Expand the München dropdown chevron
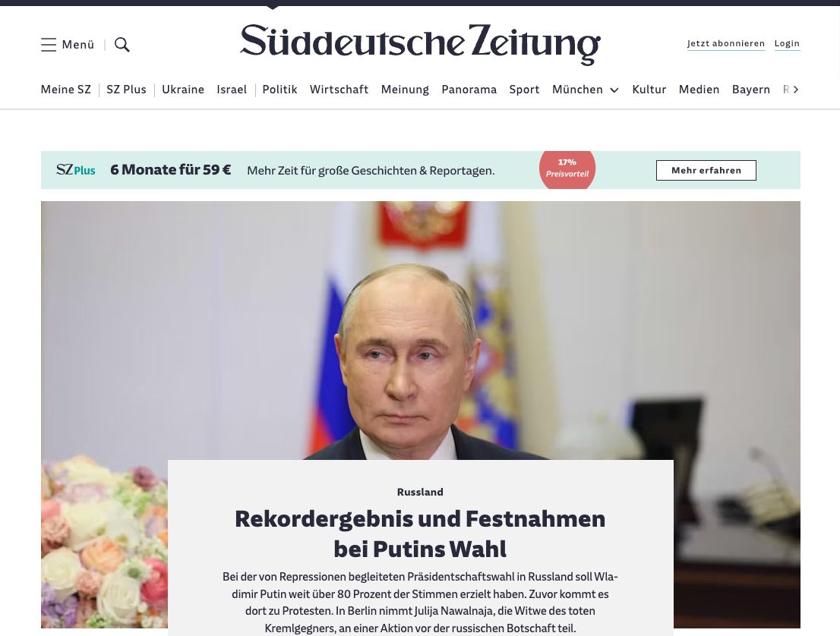The image size is (840, 636). tap(614, 90)
